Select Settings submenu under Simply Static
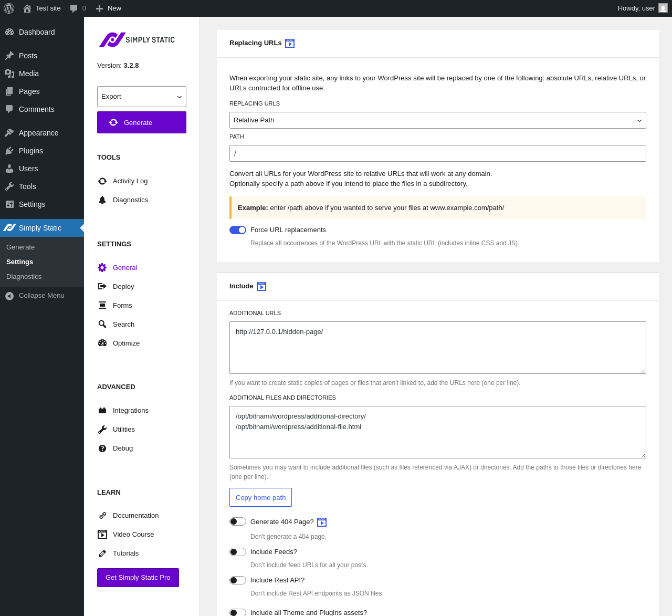This screenshot has height=616, width=672. click(19, 262)
